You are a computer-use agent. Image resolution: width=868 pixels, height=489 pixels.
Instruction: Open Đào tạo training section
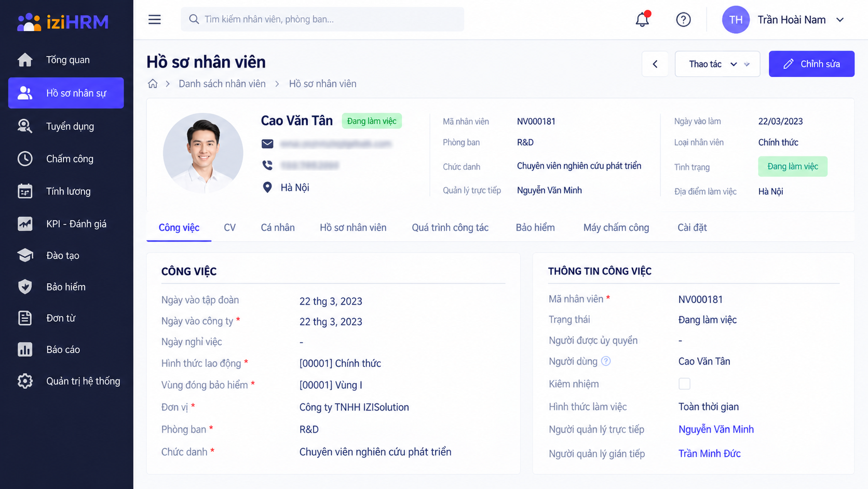point(66,256)
